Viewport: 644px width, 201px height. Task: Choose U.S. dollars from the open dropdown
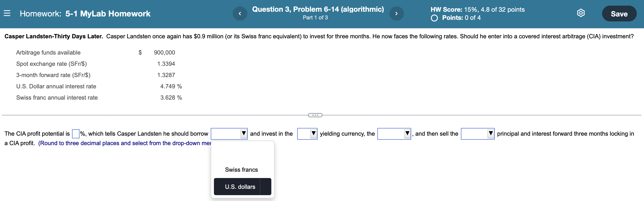[240, 186]
